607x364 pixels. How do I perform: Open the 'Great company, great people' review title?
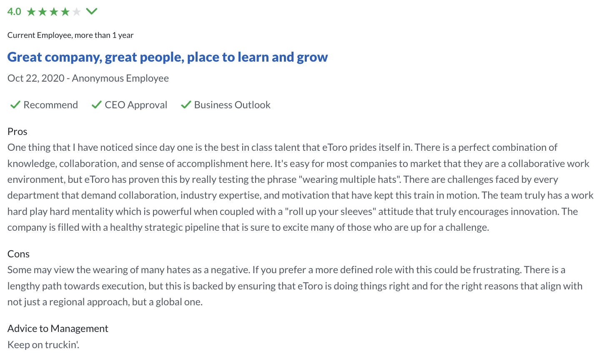tap(168, 57)
